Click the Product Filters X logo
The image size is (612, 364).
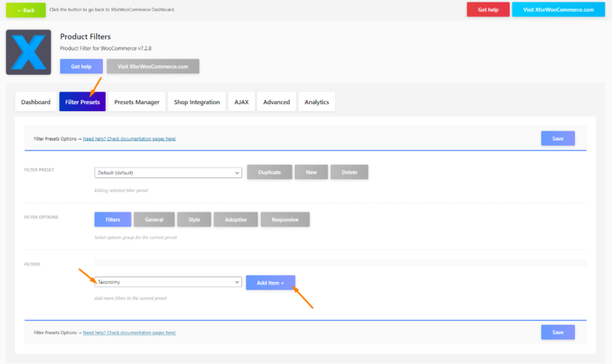[29, 52]
